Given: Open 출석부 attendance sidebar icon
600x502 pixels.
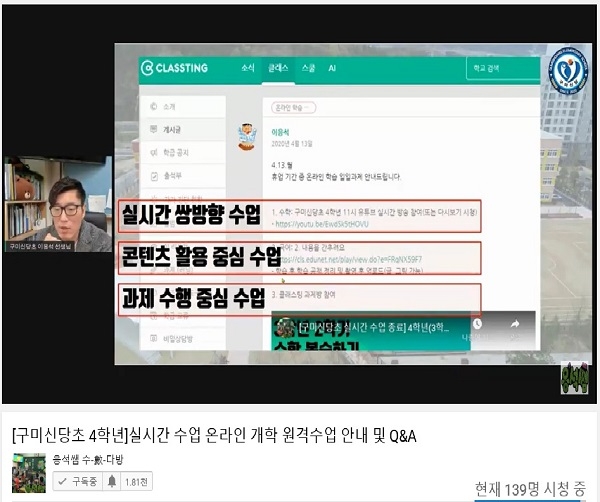Looking at the screenshot, I should click(153, 176).
